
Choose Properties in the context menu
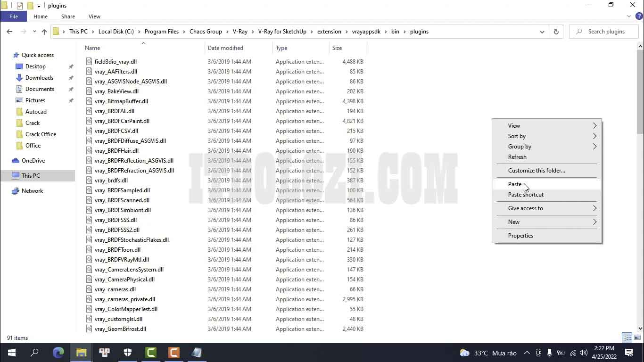click(520, 236)
